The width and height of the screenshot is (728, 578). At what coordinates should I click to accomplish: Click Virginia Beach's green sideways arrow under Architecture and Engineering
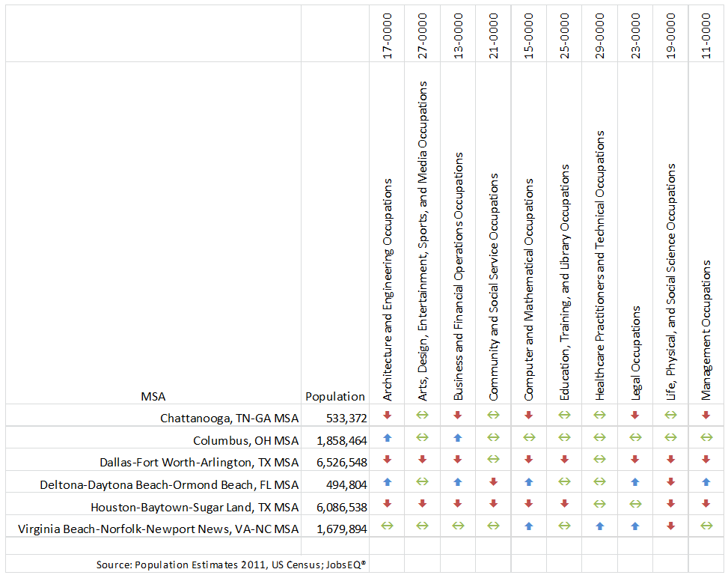pyautogui.click(x=388, y=526)
